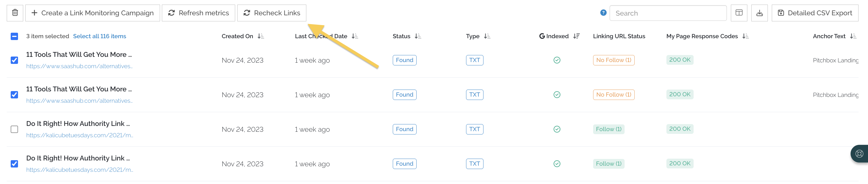The image size is (868, 184).
Task: Sort by the Status column sort arrow
Action: (418, 36)
